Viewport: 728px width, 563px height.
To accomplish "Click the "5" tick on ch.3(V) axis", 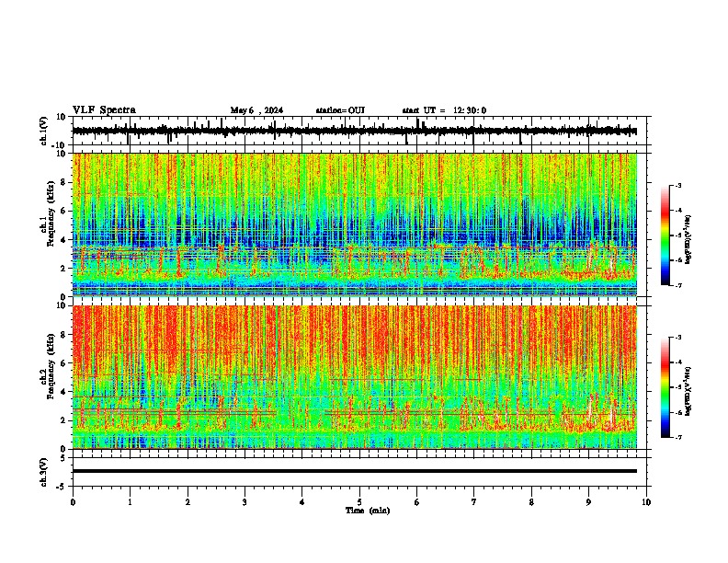I will [x=64, y=458].
